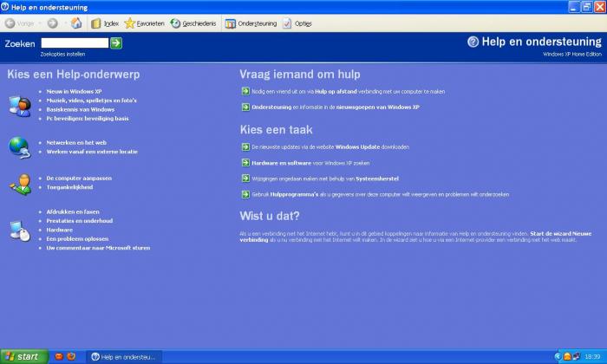Click the Windows basics users-and-monitor icon
607x364 pixels.
pyautogui.click(x=20, y=106)
